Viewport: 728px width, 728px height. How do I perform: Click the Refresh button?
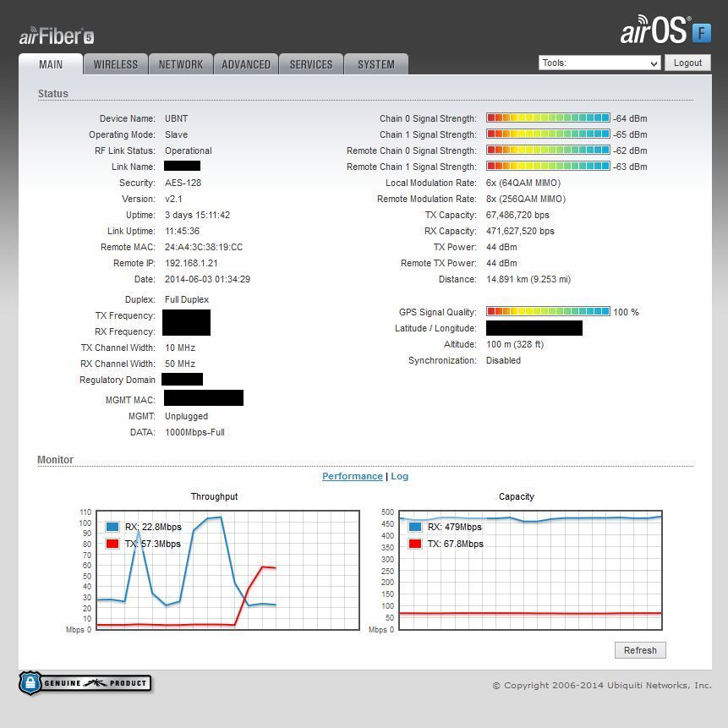pyautogui.click(x=640, y=650)
